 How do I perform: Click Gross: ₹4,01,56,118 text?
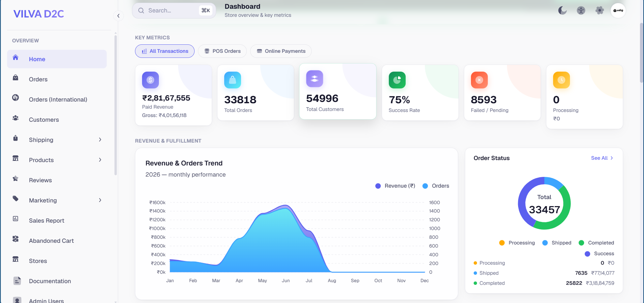(164, 115)
